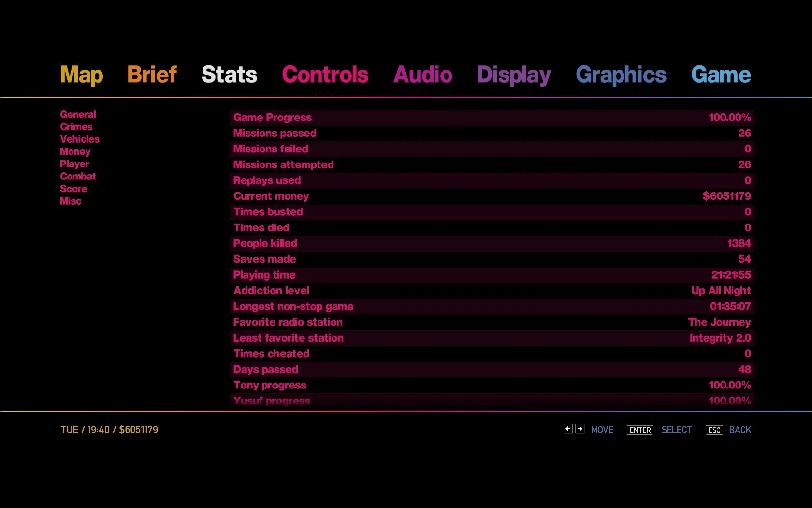Image resolution: width=812 pixels, height=508 pixels.
Task: Click the People killed row label
Action: [x=265, y=243]
